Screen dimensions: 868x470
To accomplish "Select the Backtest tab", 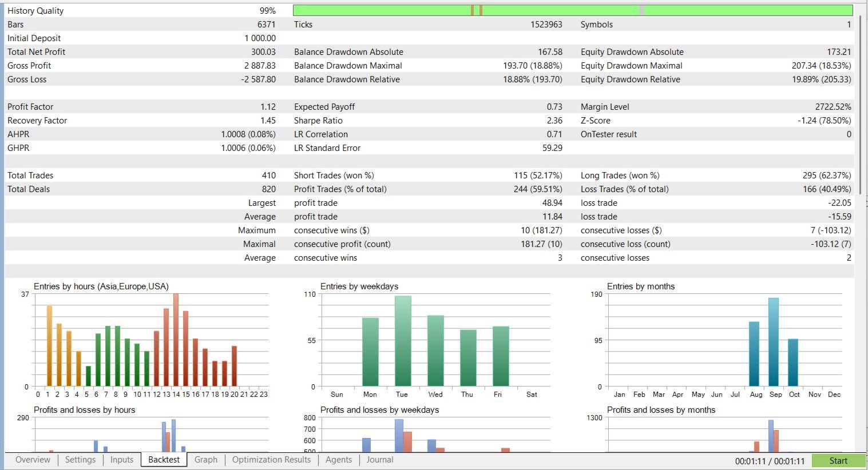I will coord(164,460).
